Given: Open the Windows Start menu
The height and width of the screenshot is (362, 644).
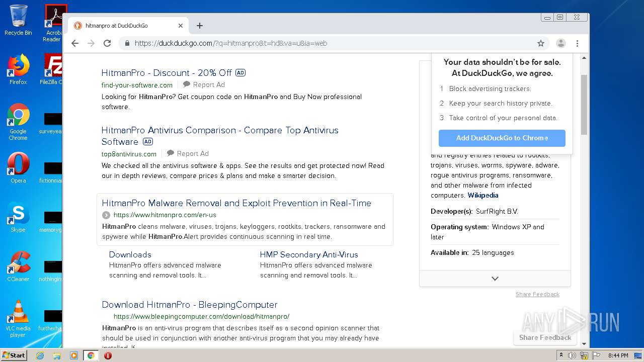Looking at the screenshot, I should click(14, 355).
